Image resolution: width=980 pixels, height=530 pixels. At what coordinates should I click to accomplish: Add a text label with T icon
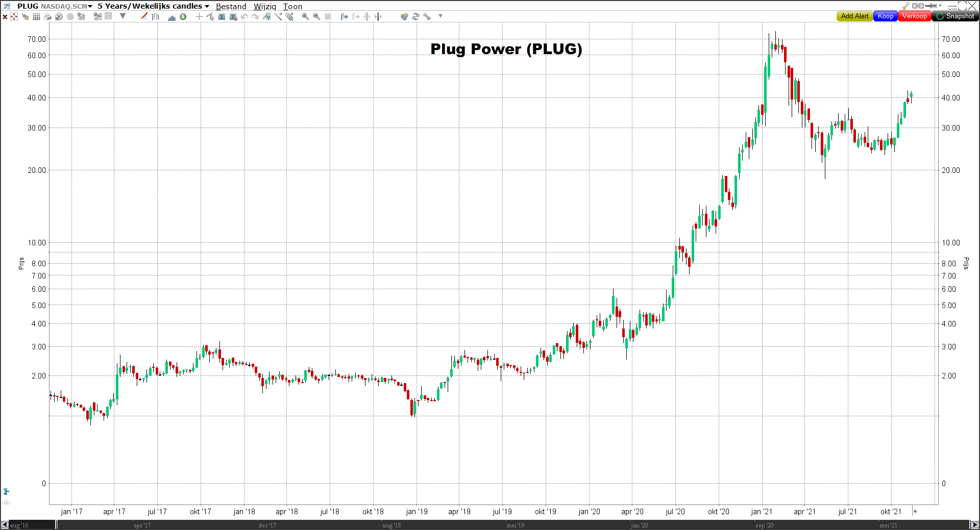click(x=222, y=16)
